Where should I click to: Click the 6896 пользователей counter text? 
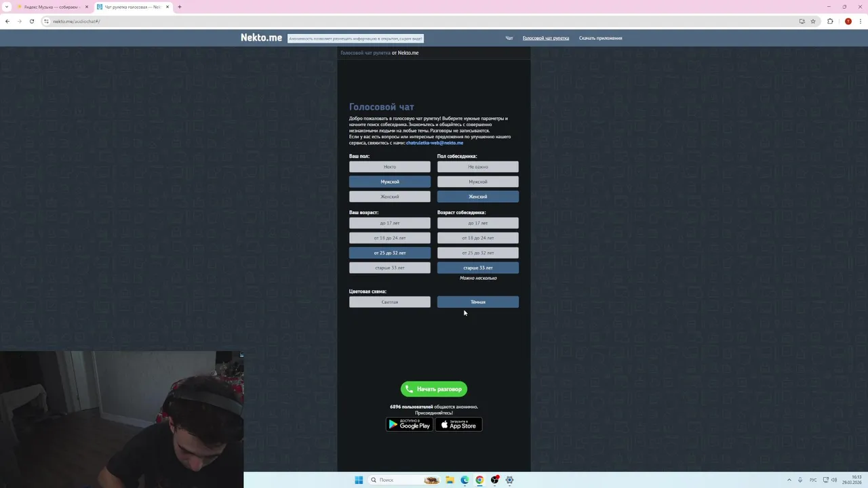point(412,407)
